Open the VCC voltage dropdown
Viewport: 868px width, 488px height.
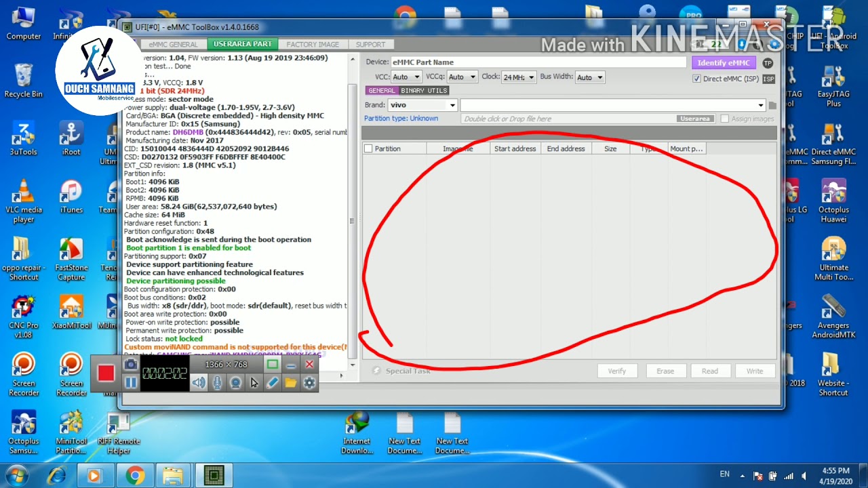[x=406, y=77]
